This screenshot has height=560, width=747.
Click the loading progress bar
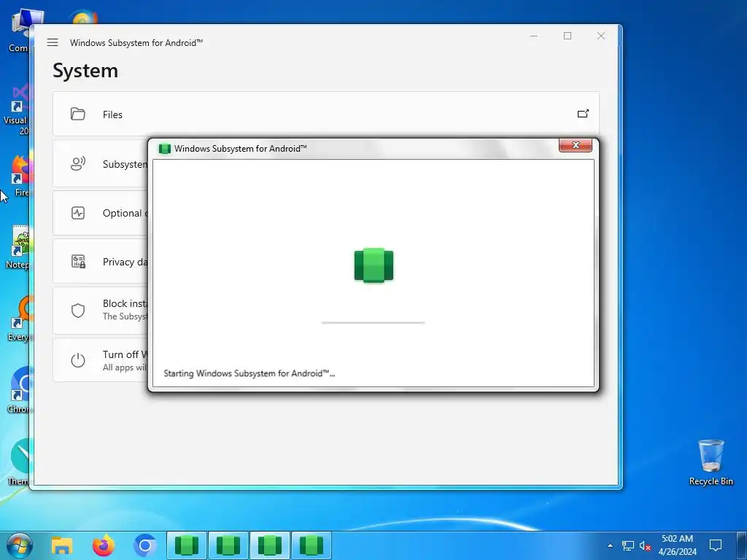pyautogui.click(x=373, y=322)
